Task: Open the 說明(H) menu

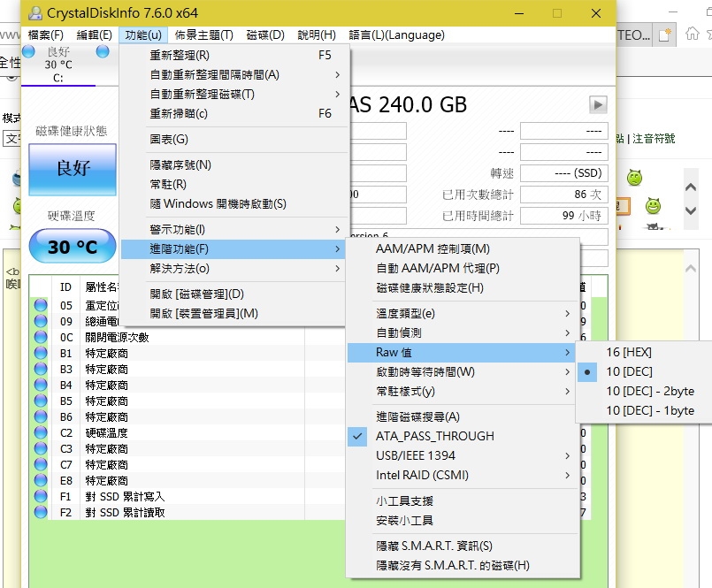Action: tap(317, 35)
